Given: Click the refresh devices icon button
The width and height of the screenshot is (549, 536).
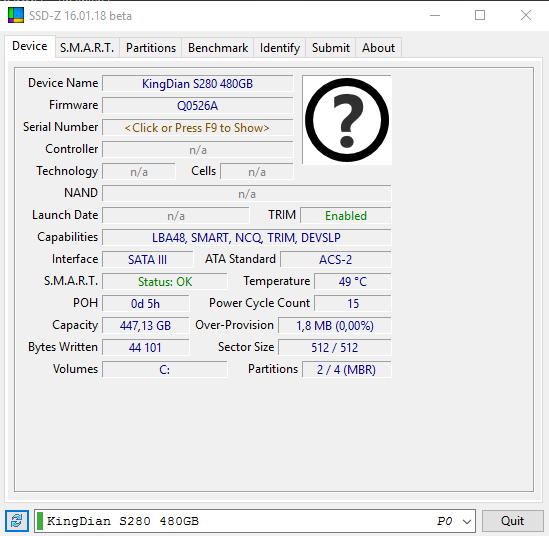Looking at the screenshot, I should [x=16, y=521].
